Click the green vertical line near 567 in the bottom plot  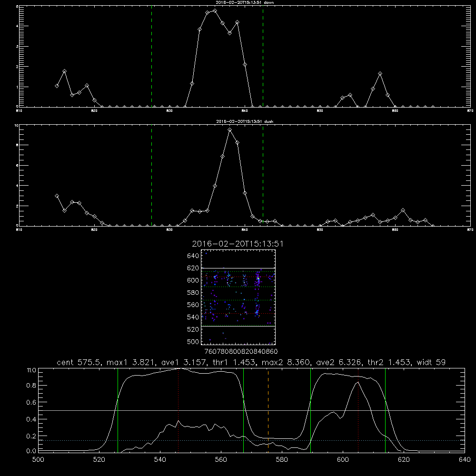[x=243, y=410]
